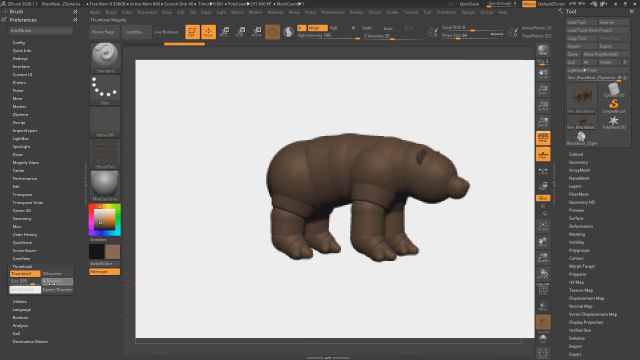Image resolution: width=640 pixels, height=360 pixels.
Task: Open the Alpha Off selector
Action: click(105, 122)
